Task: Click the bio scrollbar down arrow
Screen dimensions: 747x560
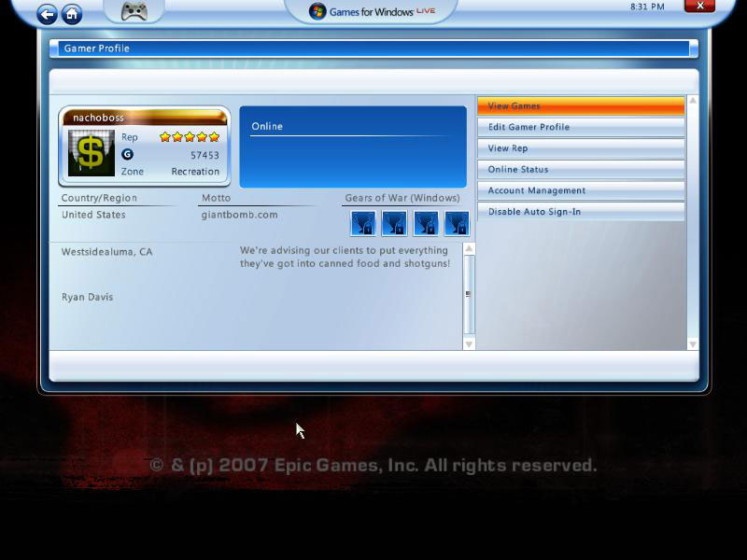Action: 469,343
